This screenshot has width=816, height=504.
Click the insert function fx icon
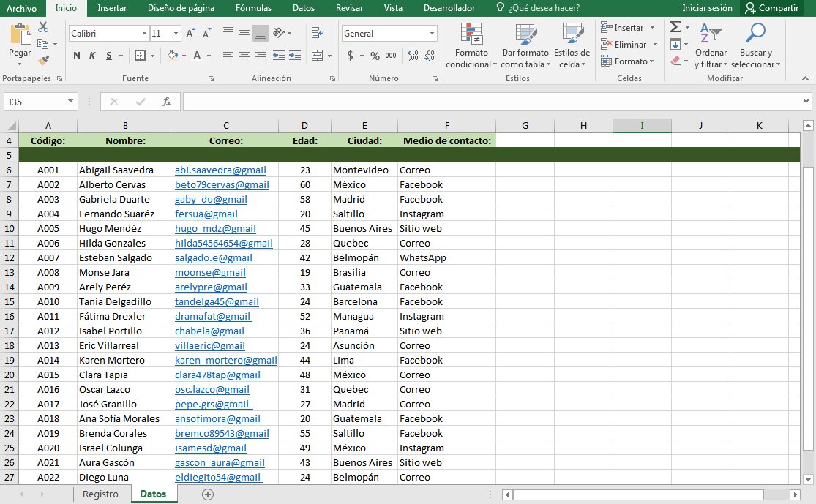[x=167, y=102]
